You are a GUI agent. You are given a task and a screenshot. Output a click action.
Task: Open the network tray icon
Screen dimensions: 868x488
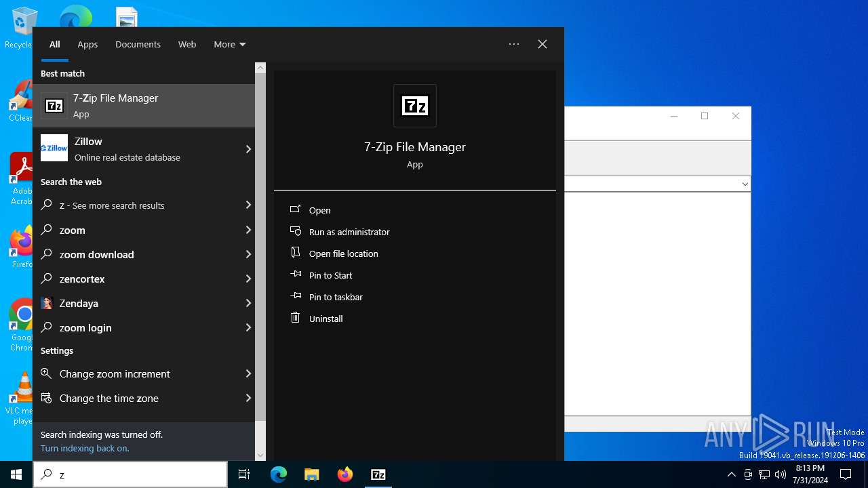pyautogui.click(x=764, y=474)
